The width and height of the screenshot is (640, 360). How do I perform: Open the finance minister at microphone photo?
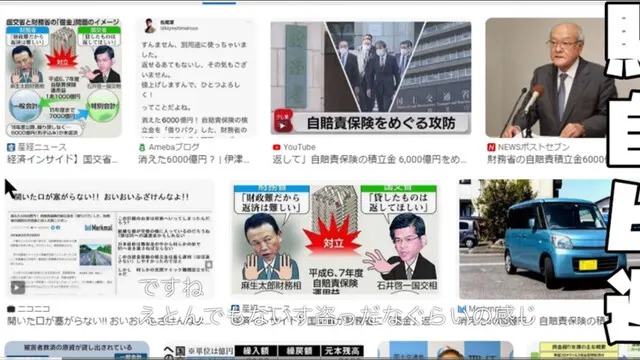(x=546, y=78)
